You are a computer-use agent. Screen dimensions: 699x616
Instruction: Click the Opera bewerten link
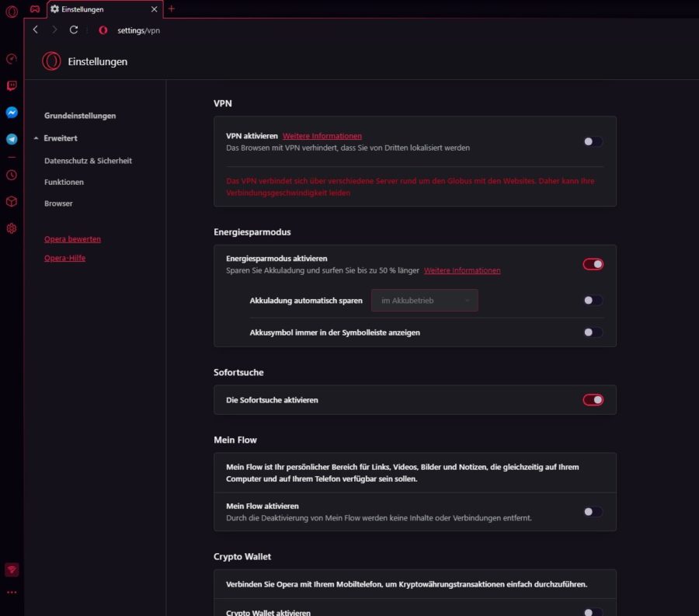tap(72, 239)
